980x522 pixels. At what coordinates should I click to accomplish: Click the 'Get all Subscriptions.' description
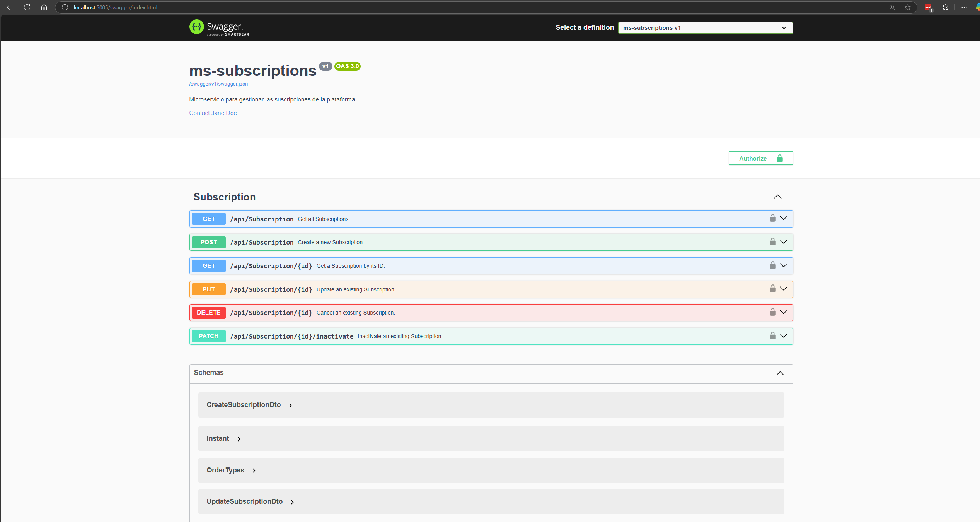point(324,219)
